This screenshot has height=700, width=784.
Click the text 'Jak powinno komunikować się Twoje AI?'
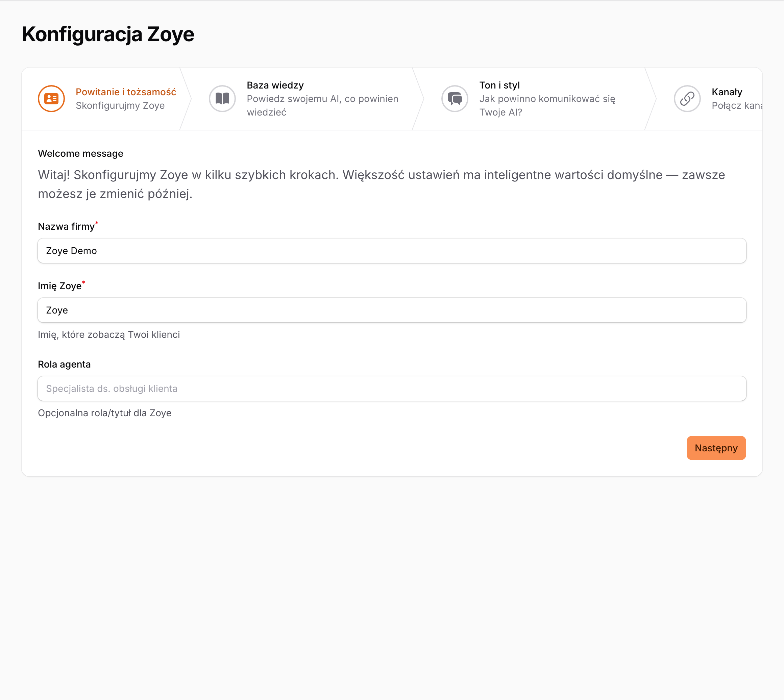tap(547, 105)
